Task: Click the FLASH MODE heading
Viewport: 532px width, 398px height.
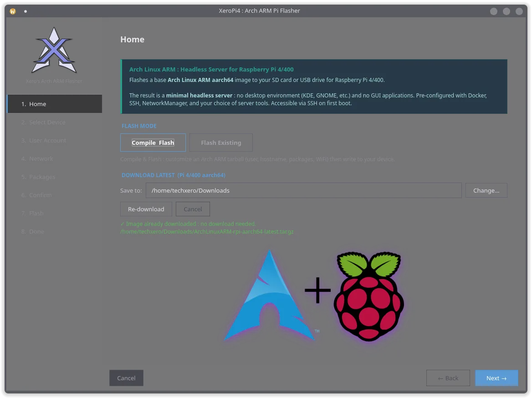Action: click(x=139, y=126)
